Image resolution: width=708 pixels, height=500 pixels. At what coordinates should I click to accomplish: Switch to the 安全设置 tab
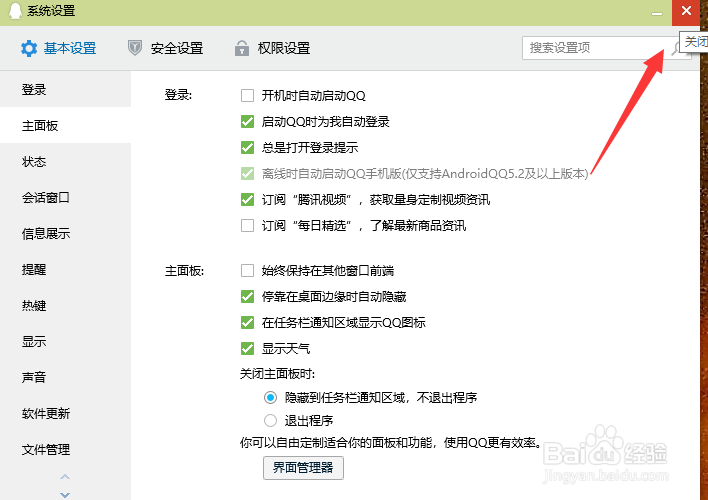[x=165, y=48]
